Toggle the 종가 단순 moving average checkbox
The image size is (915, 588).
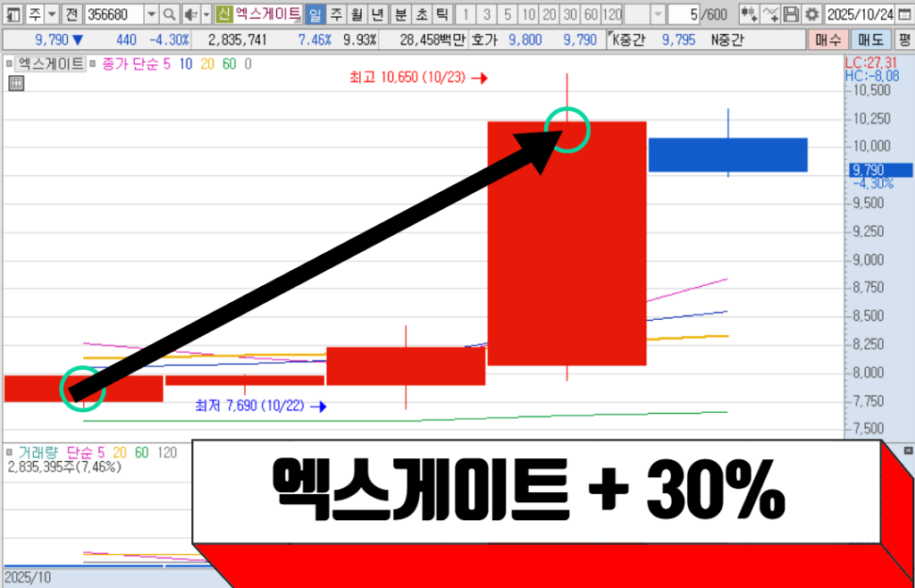click(95, 63)
